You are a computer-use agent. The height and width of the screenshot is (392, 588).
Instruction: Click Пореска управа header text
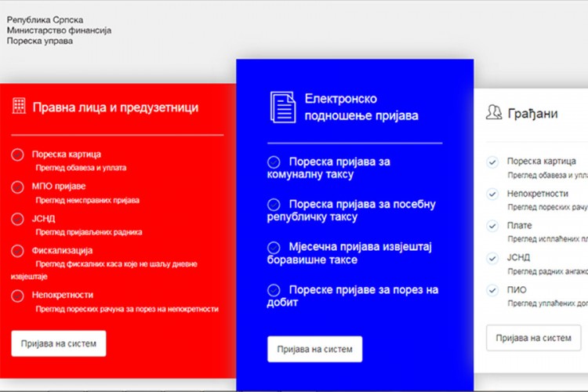pos(40,41)
